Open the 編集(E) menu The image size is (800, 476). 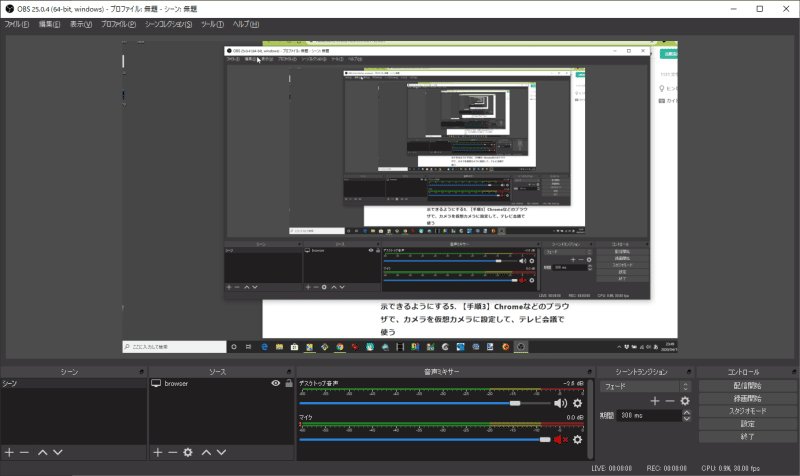pyautogui.click(x=49, y=24)
